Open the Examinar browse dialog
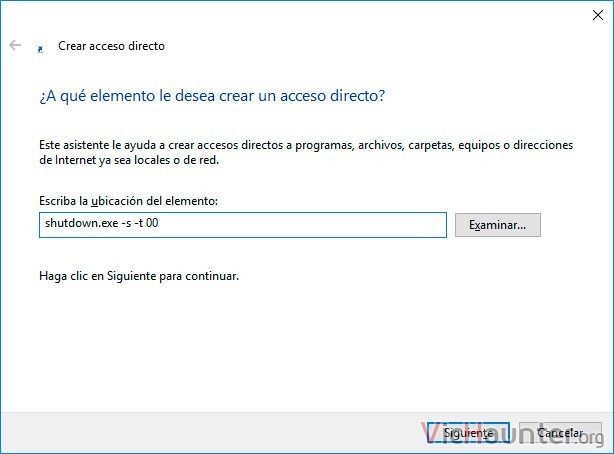This screenshot has width=614, height=454. [x=498, y=225]
